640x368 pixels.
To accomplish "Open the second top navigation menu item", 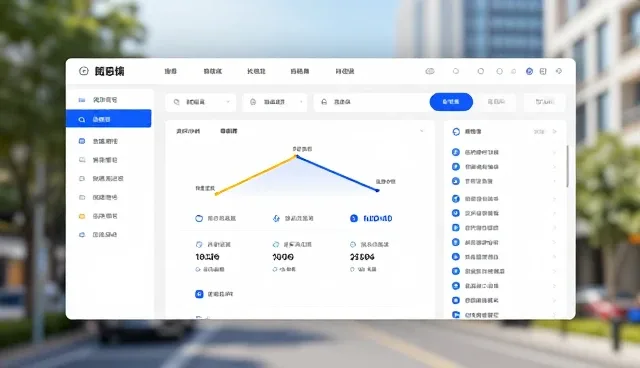I will (x=213, y=71).
